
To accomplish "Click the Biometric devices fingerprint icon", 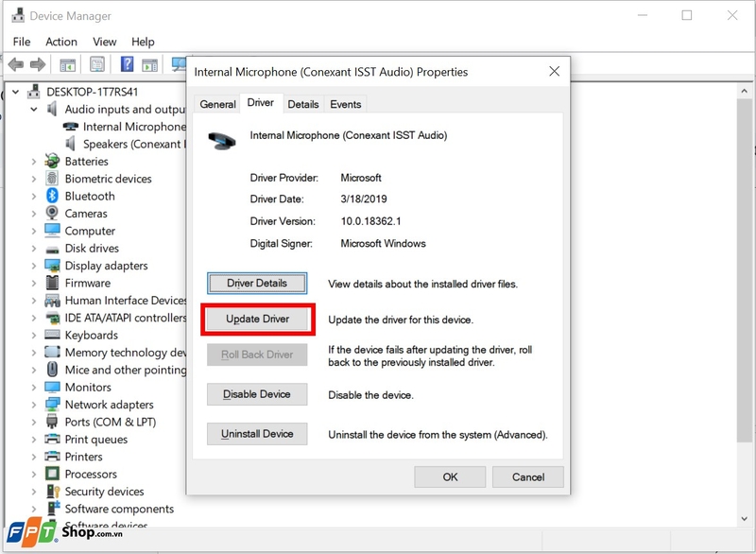I will [x=52, y=179].
